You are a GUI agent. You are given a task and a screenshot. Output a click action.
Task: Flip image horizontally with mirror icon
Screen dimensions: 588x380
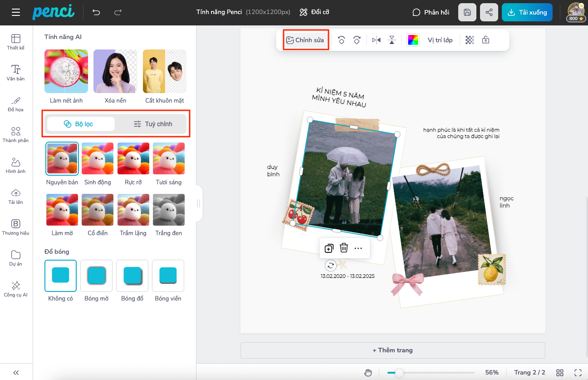376,40
